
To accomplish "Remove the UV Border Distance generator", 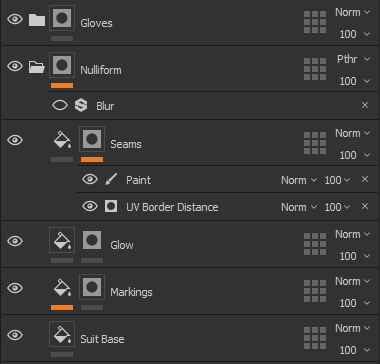I will click(365, 206).
